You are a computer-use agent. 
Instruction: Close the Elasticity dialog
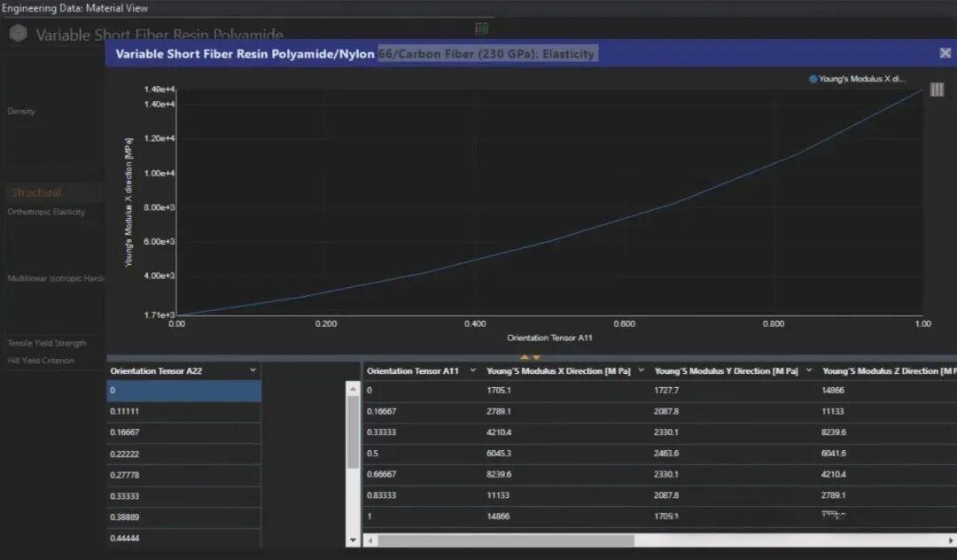click(945, 53)
